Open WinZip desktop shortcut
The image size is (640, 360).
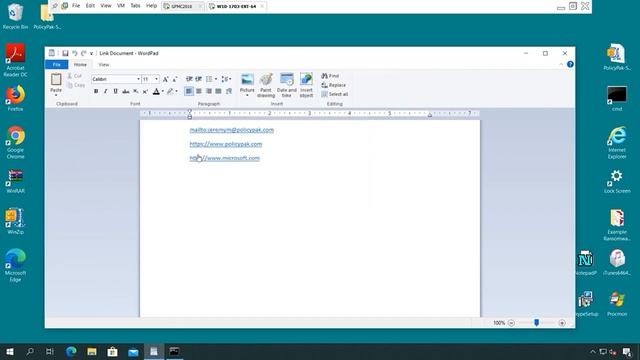[15, 222]
